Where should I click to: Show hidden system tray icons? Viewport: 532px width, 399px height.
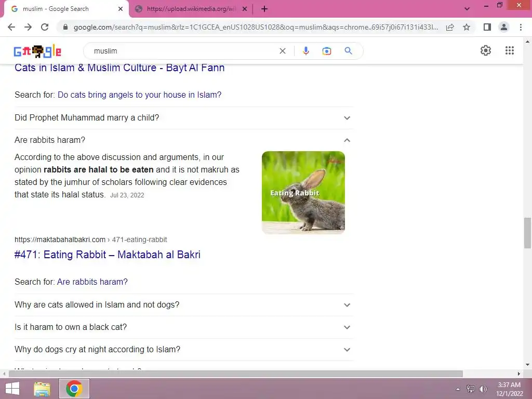point(458,389)
